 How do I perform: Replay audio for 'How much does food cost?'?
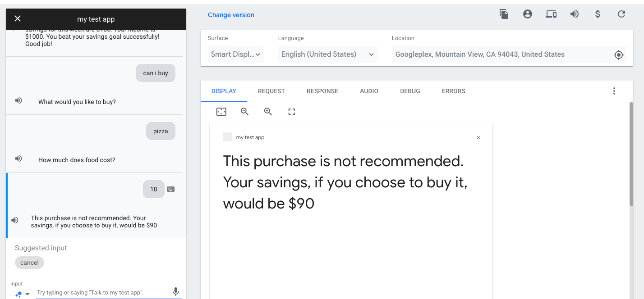(18, 159)
